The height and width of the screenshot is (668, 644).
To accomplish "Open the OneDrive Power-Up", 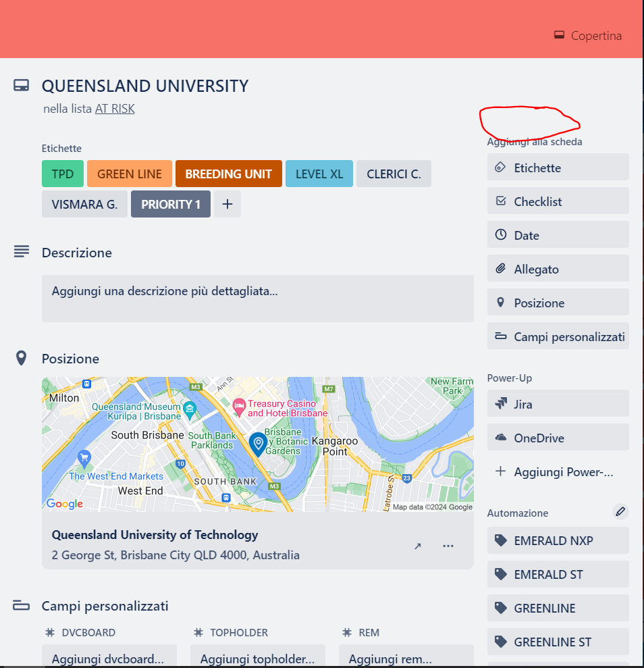I will [558, 438].
